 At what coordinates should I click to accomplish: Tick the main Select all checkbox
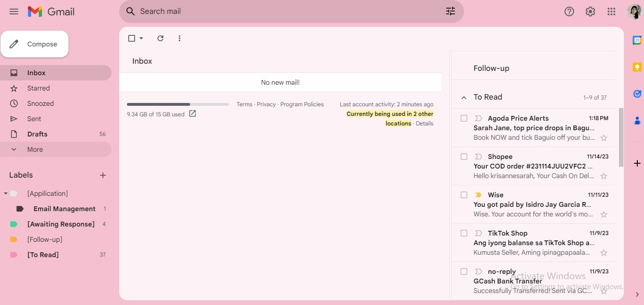(x=132, y=38)
